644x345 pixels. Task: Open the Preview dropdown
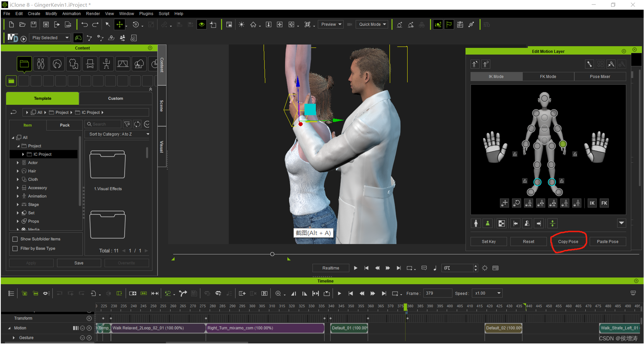(331, 24)
